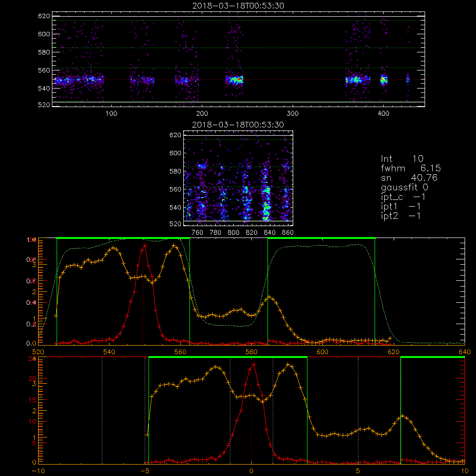The image size is (476, 476).
Task: Click x-axis label 600 on the profile plot
Action: [322, 352]
